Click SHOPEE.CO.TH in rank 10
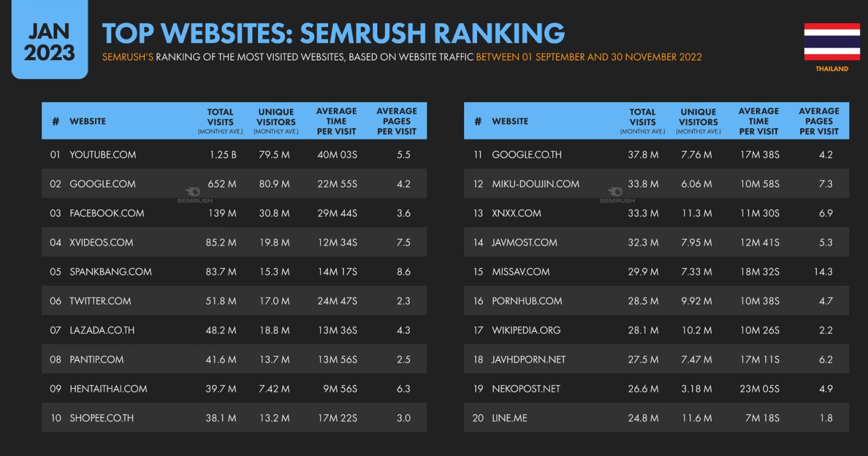This screenshot has height=456, width=868. click(101, 419)
